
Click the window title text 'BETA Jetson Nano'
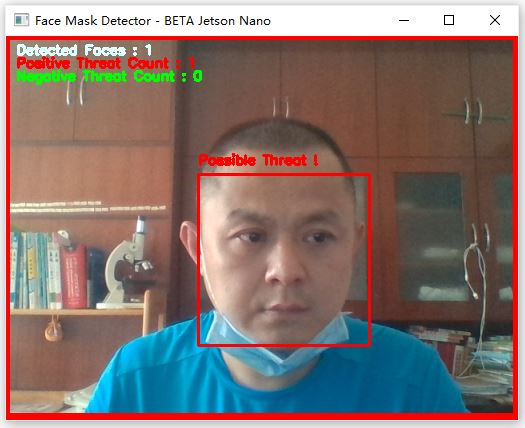coord(217,21)
